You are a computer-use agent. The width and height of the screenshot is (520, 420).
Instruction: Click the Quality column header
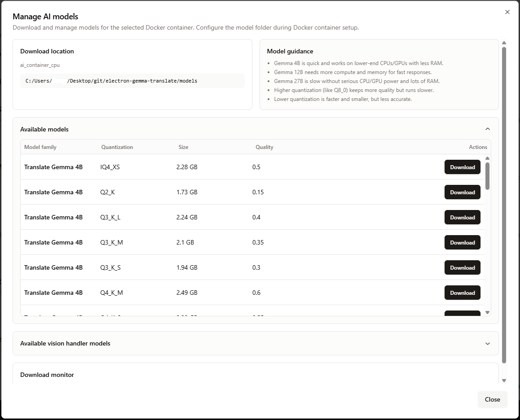(x=264, y=147)
